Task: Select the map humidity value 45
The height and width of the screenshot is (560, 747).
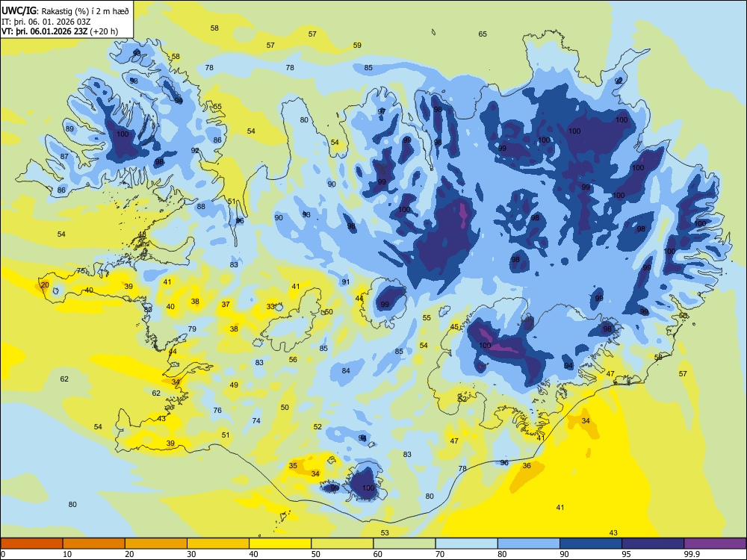Action: (454, 327)
